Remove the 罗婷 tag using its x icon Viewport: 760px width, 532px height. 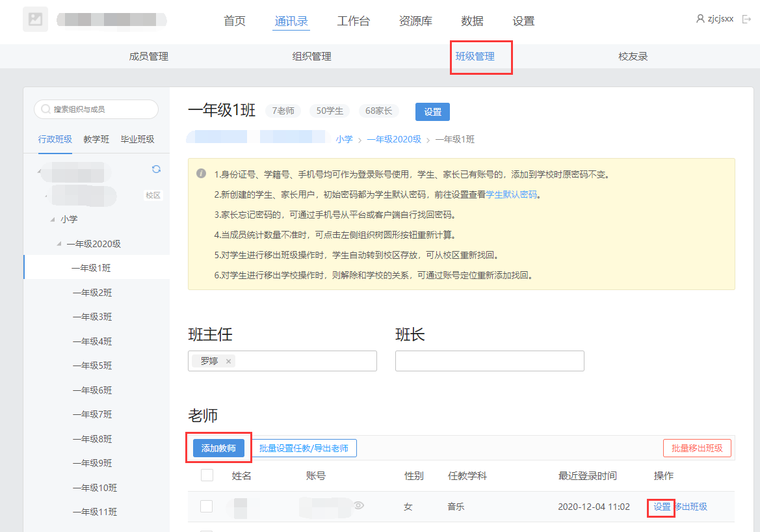tap(228, 362)
